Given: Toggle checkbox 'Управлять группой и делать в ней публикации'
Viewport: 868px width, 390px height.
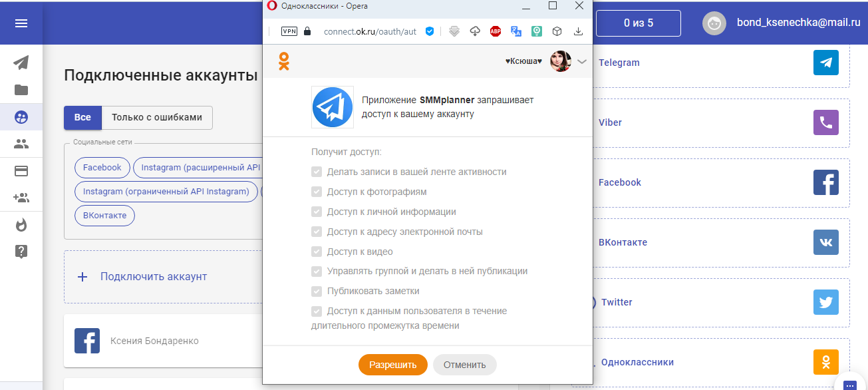Looking at the screenshot, I should pyautogui.click(x=317, y=271).
